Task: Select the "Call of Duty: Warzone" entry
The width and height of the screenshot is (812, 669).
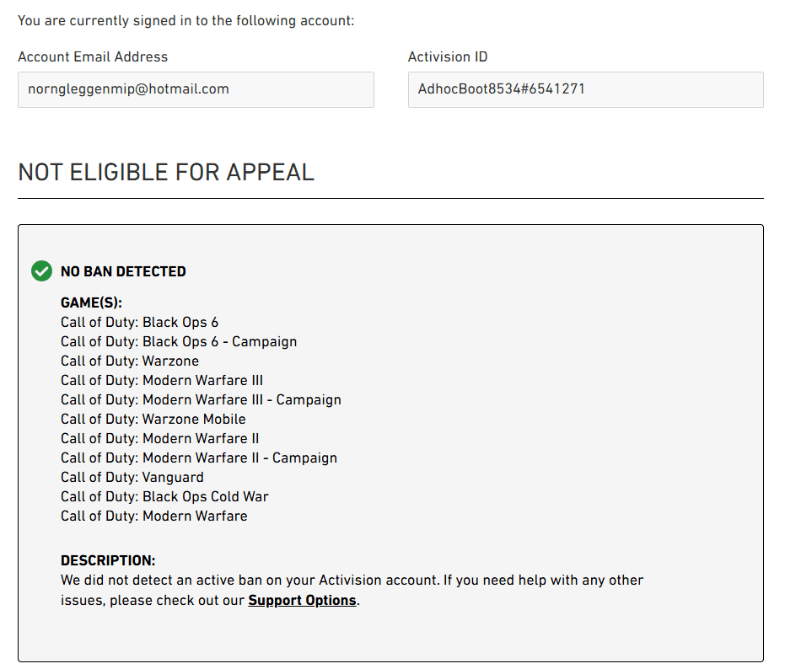Action: pos(130,361)
